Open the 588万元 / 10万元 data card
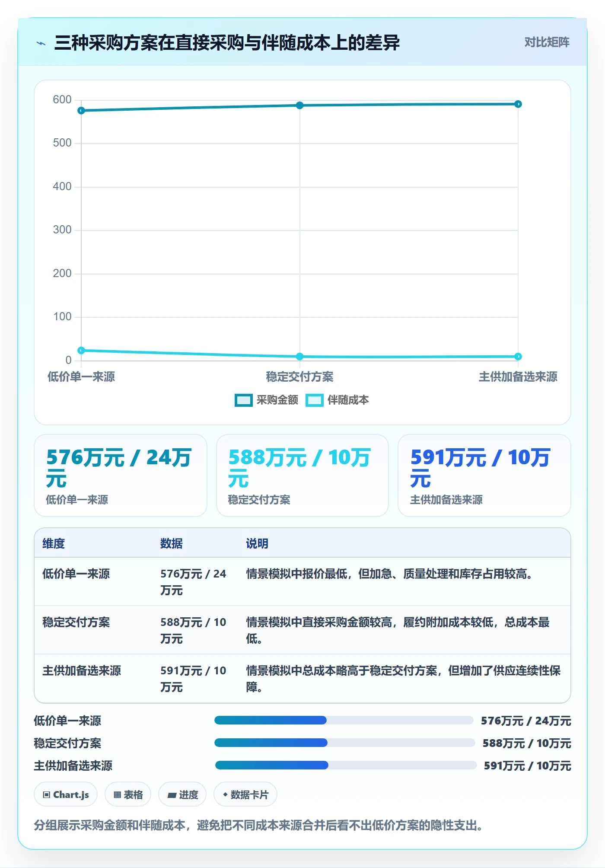This screenshot has width=605, height=868. tap(302, 475)
